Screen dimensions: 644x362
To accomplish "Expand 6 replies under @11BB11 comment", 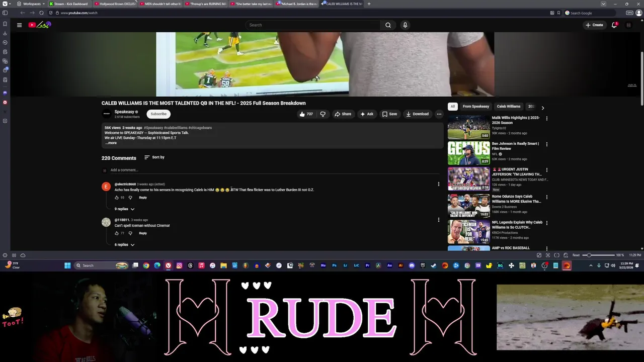I will click(x=124, y=244).
